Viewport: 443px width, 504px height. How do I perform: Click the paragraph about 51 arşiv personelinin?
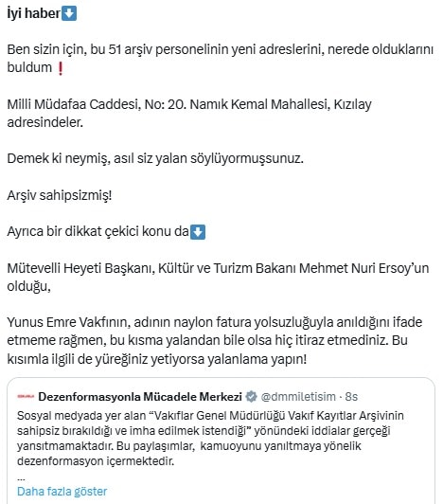221,59
